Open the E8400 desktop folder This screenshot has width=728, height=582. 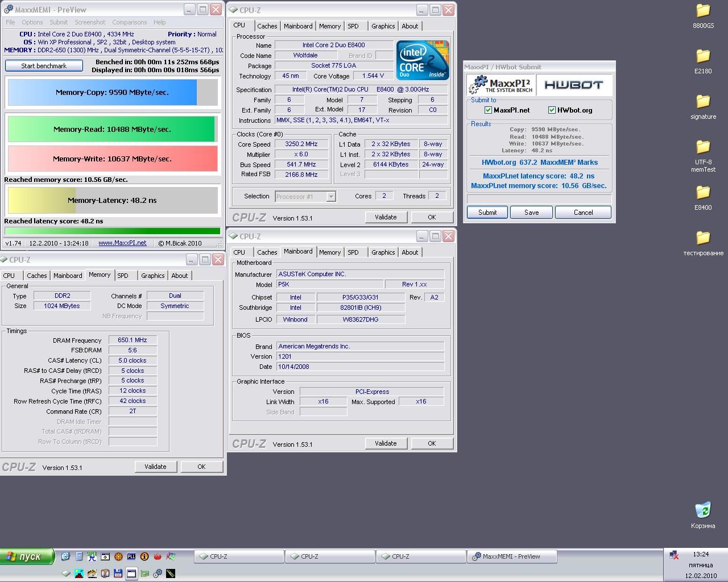point(703,198)
